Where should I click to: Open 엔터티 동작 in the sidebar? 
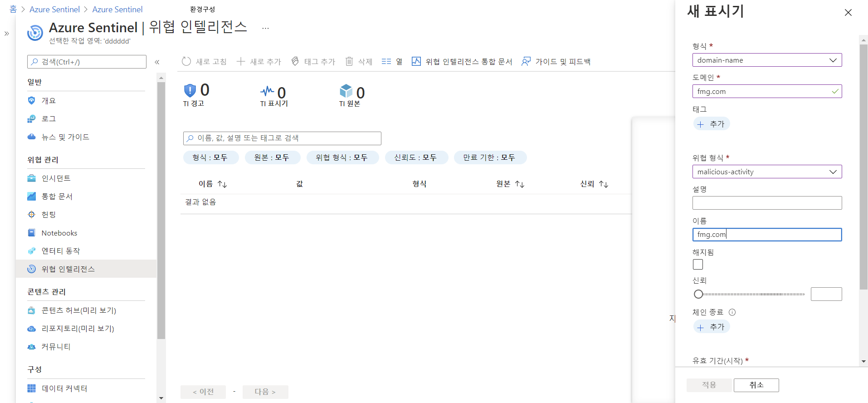[86, 251]
